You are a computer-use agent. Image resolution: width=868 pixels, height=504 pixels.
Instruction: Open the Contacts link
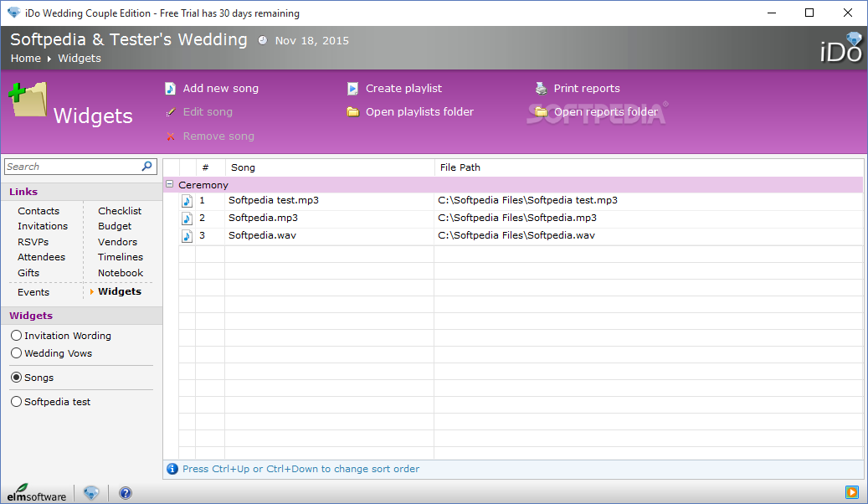pos(39,211)
